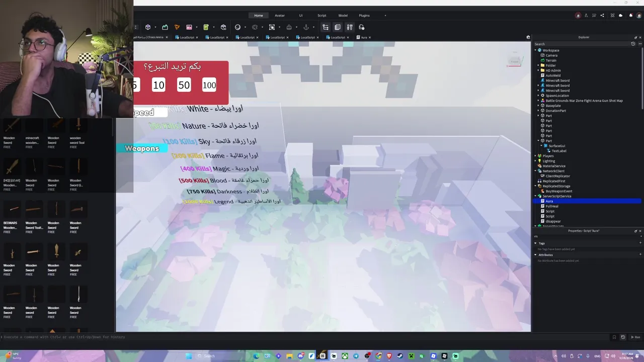Select the disappear script in Explorer

click(x=553, y=221)
